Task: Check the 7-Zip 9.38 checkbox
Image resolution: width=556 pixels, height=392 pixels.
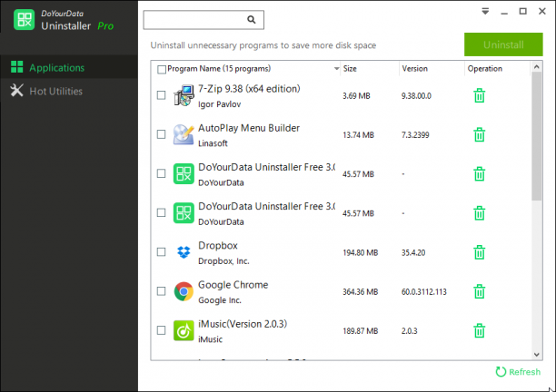Action: coord(162,95)
